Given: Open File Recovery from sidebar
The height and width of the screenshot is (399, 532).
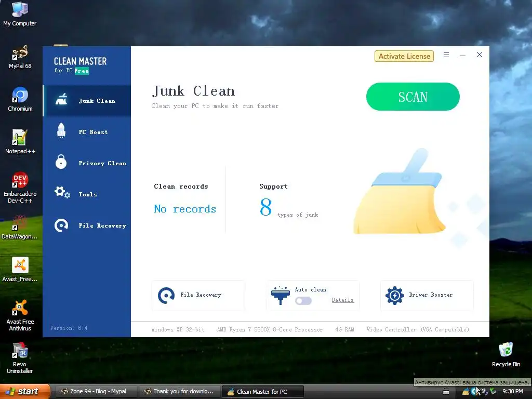Looking at the screenshot, I should 87,225.
